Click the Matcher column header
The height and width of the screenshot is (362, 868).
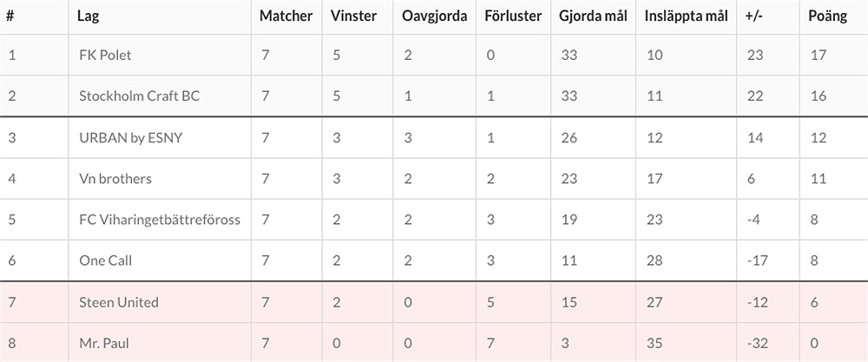[286, 16]
